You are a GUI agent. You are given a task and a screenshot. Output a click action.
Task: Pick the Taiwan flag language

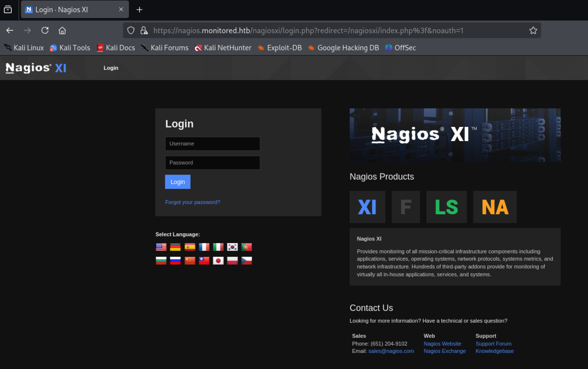(x=204, y=261)
